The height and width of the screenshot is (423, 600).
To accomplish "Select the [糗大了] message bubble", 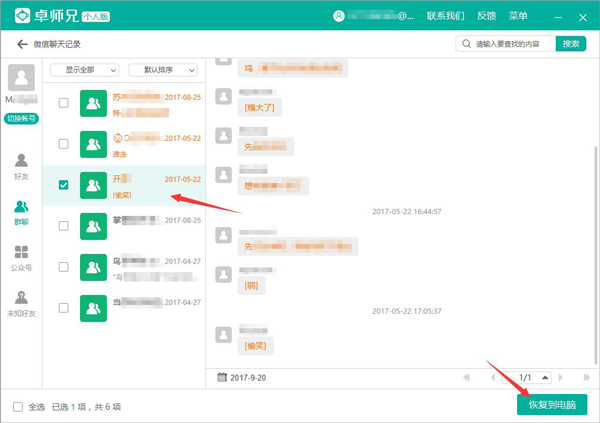I will pyautogui.click(x=259, y=108).
